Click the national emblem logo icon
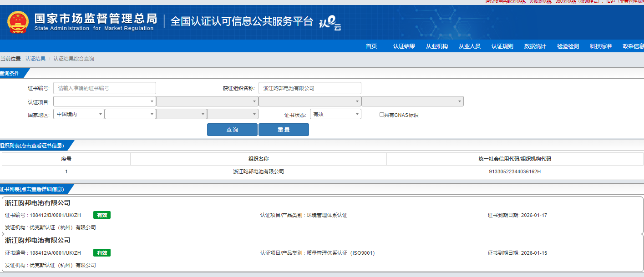Viewport: 644px width, 277px height. [x=18, y=22]
